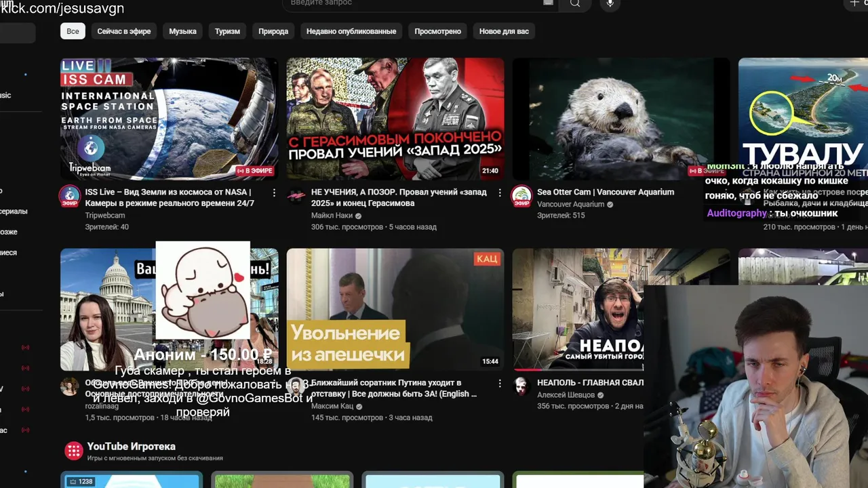Select the 'Просмотрено' filter chip

(x=437, y=31)
